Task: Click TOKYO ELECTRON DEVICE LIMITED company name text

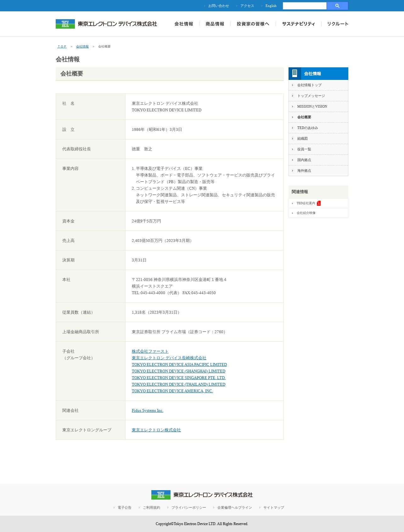Action: pyautogui.click(x=166, y=110)
